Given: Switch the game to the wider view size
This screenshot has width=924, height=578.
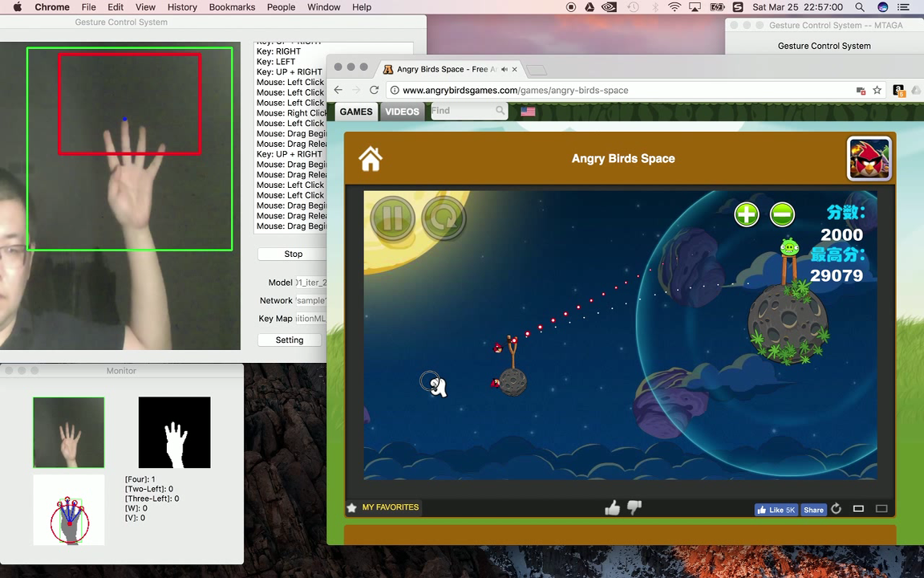Looking at the screenshot, I should (881, 509).
